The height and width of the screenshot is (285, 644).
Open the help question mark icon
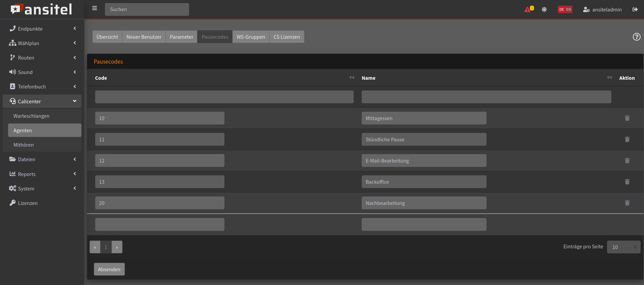pos(636,37)
